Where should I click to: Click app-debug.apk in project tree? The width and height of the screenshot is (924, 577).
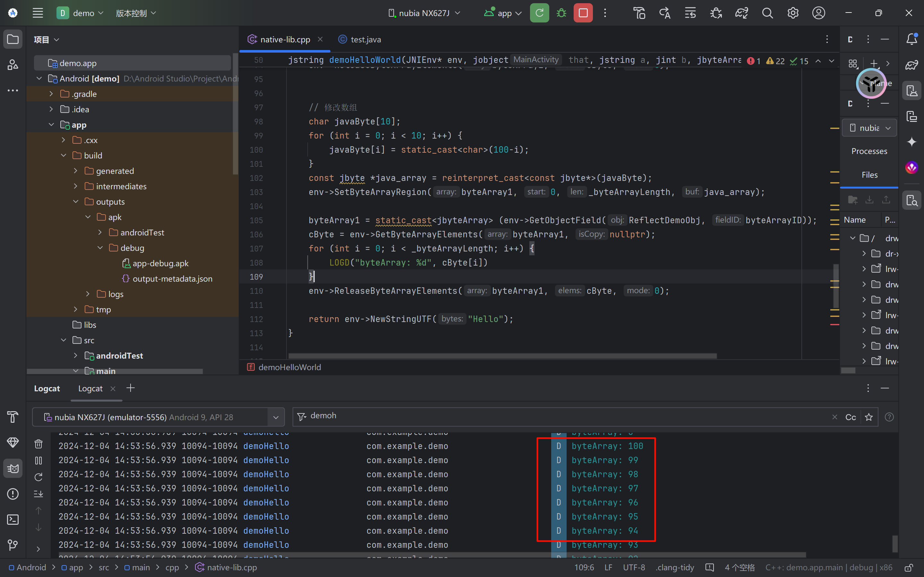tap(160, 263)
